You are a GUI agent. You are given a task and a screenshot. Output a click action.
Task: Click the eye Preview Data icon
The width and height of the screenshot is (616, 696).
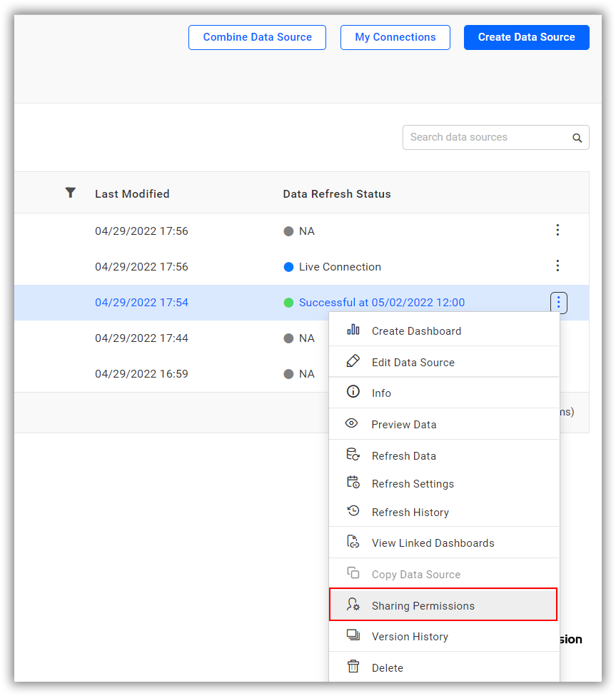tap(351, 423)
